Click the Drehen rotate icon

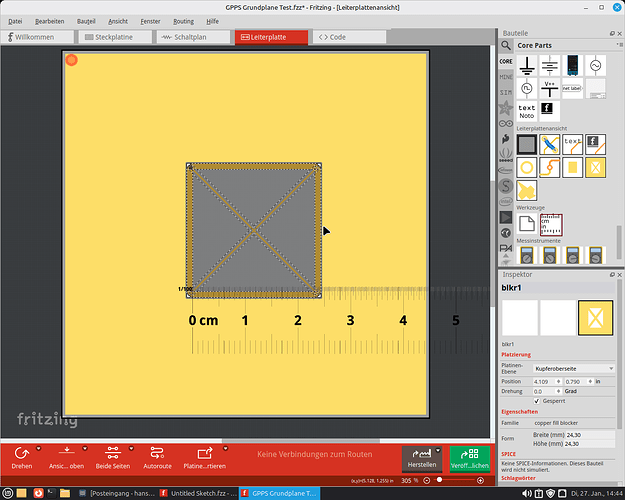[x=21, y=452]
